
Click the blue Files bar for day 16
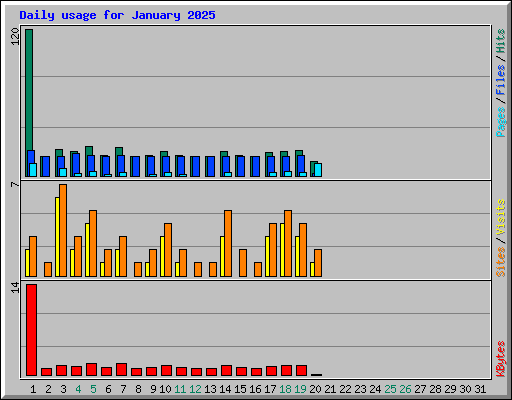[256, 167]
